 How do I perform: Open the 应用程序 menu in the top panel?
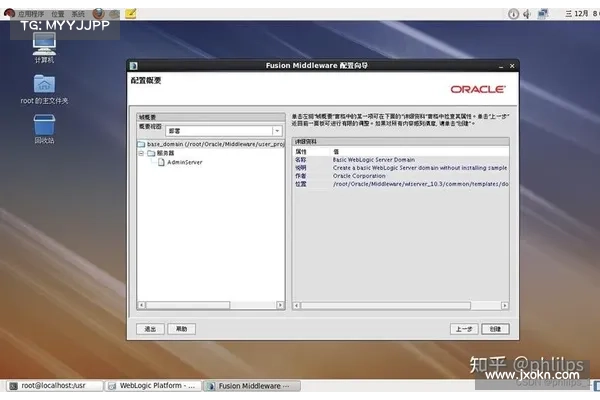(x=31, y=14)
